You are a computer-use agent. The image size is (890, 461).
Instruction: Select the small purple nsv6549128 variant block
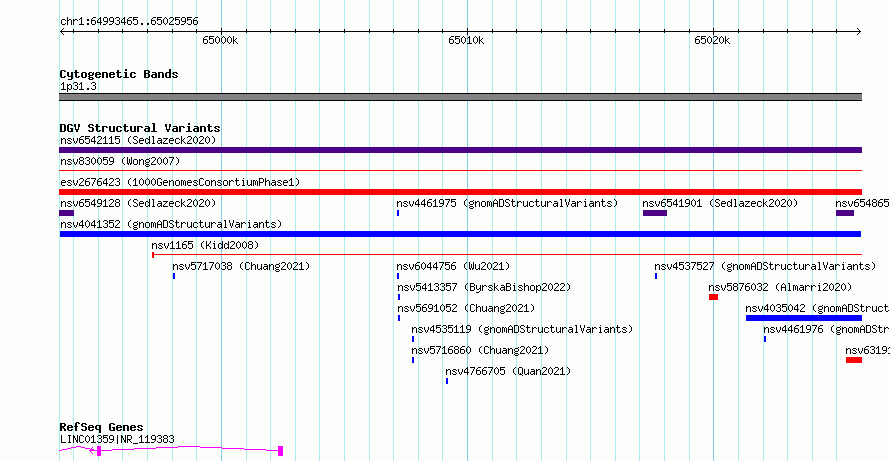(66, 213)
